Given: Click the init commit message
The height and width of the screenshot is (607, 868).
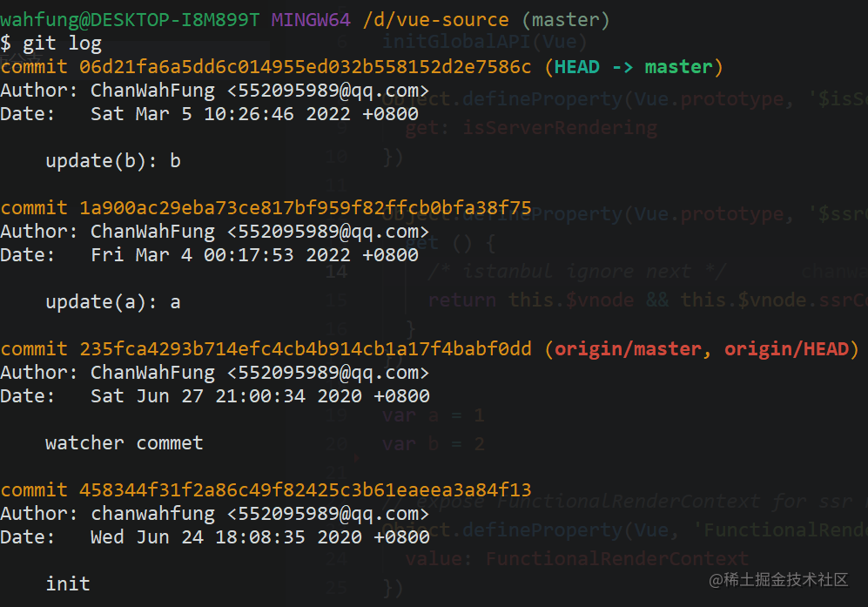Looking at the screenshot, I should [68, 583].
